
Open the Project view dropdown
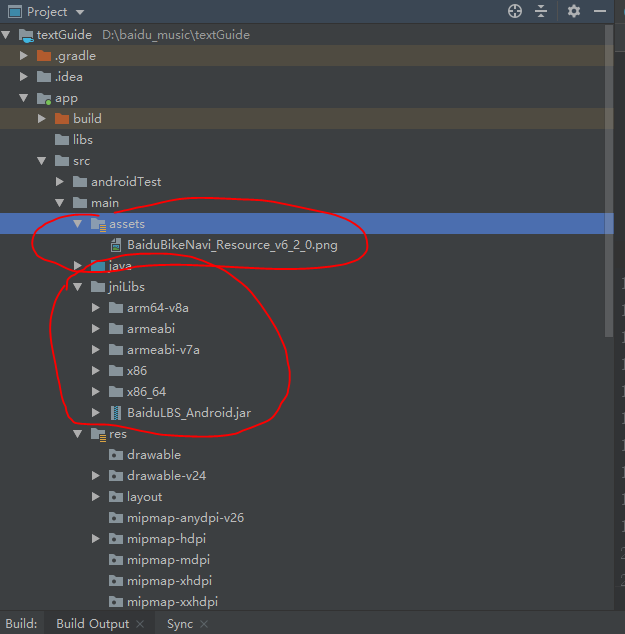pos(80,12)
